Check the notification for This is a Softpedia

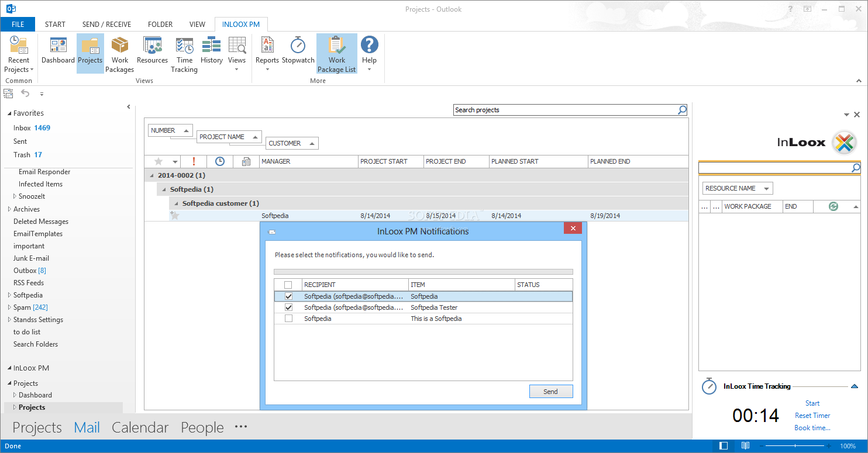pyautogui.click(x=288, y=319)
